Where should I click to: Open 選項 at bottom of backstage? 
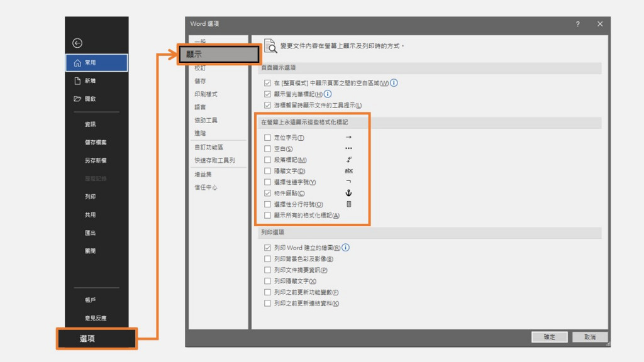96,339
